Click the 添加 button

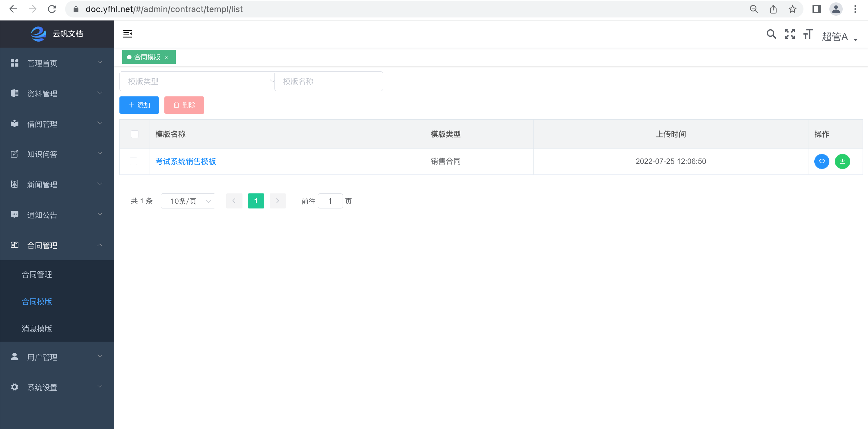[139, 105]
